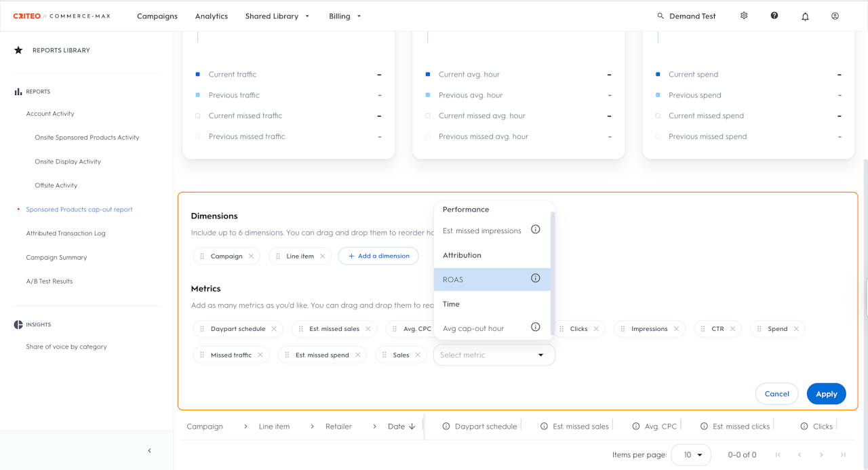
Task: Click Add a dimension button
Action: click(378, 256)
